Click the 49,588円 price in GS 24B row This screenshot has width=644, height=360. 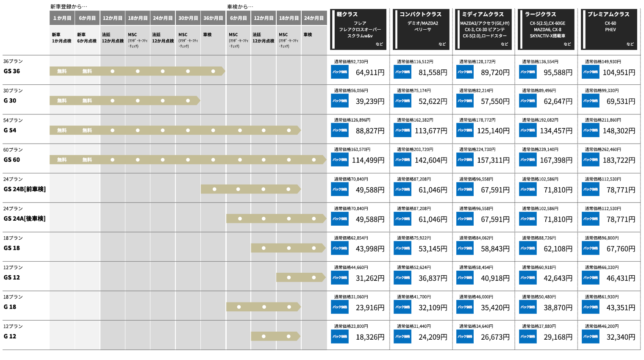(370, 190)
